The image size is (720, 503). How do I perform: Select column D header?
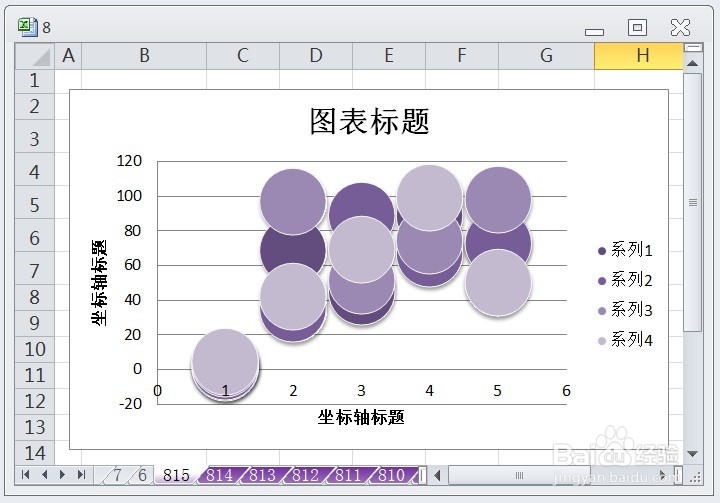pyautogui.click(x=316, y=56)
